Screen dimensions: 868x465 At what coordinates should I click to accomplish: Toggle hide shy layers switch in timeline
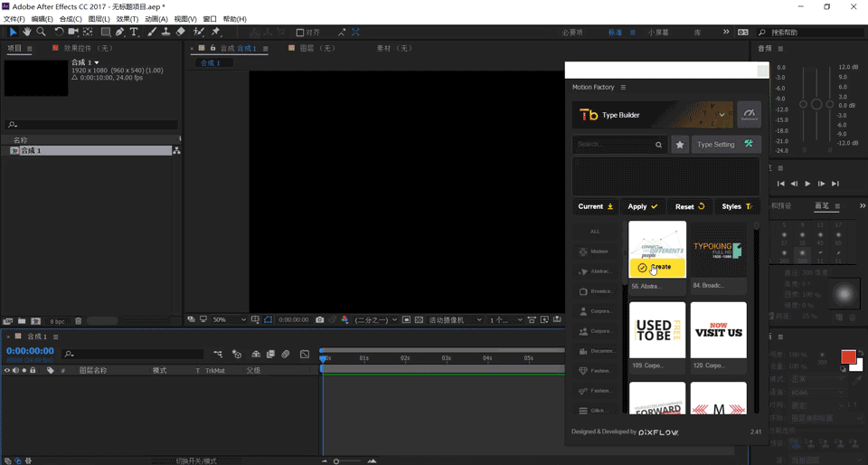click(256, 355)
